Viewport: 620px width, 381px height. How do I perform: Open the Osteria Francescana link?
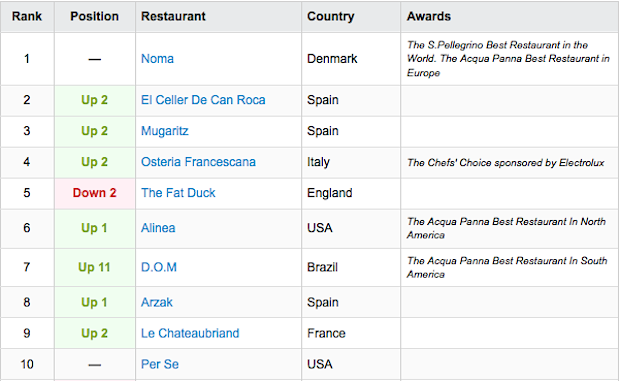coord(198,162)
